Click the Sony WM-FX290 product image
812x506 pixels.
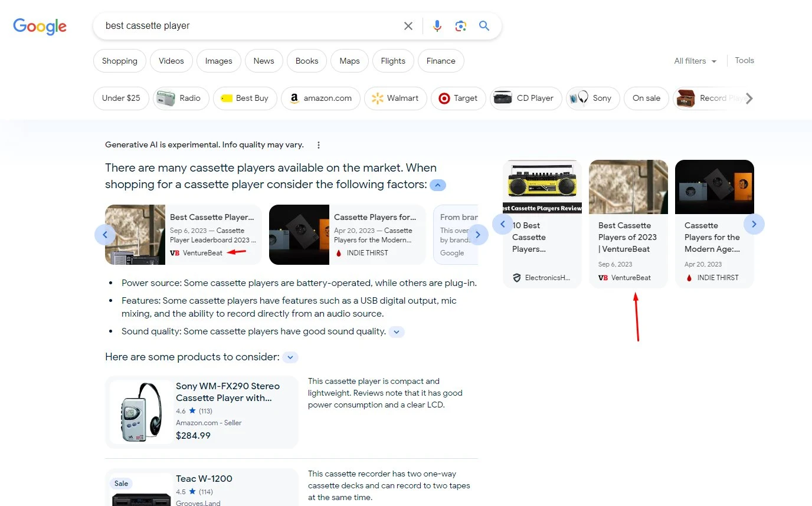click(x=141, y=412)
